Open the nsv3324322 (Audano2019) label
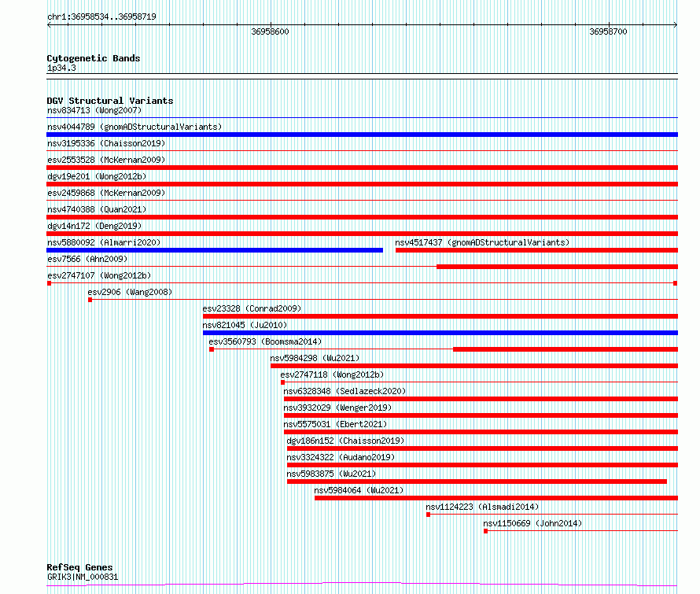The image size is (700, 594). pyautogui.click(x=341, y=457)
